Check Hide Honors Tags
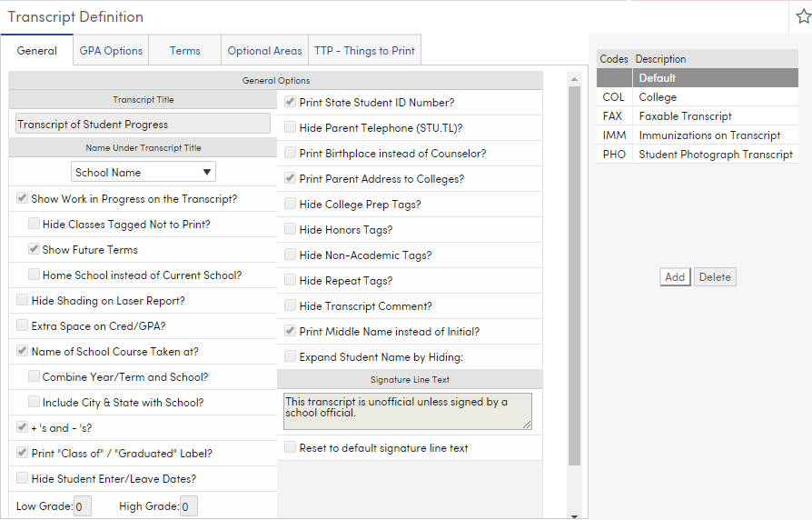The image size is (812, 520). [290, 228]
